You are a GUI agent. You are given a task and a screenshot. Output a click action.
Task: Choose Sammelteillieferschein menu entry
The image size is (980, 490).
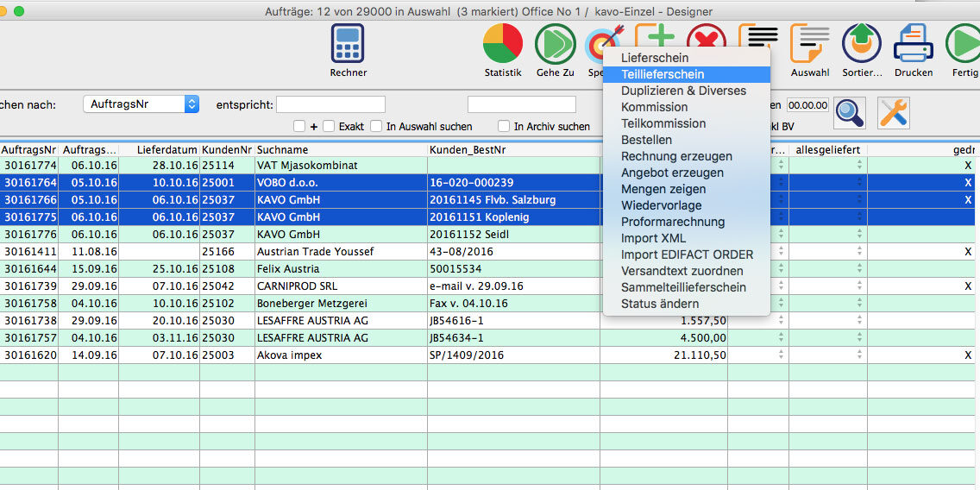[x=686, y=287]
